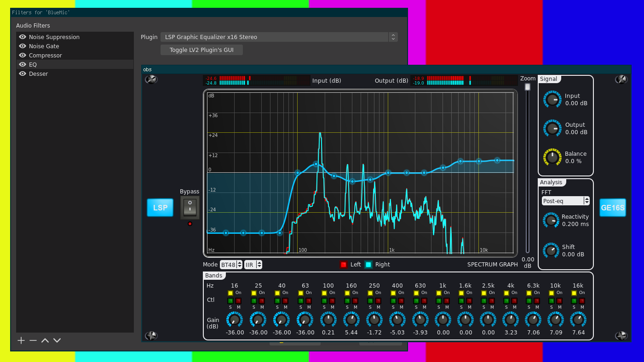
Task: Toggle visibility of Noise Suppression filter
Action: [22, 37]
